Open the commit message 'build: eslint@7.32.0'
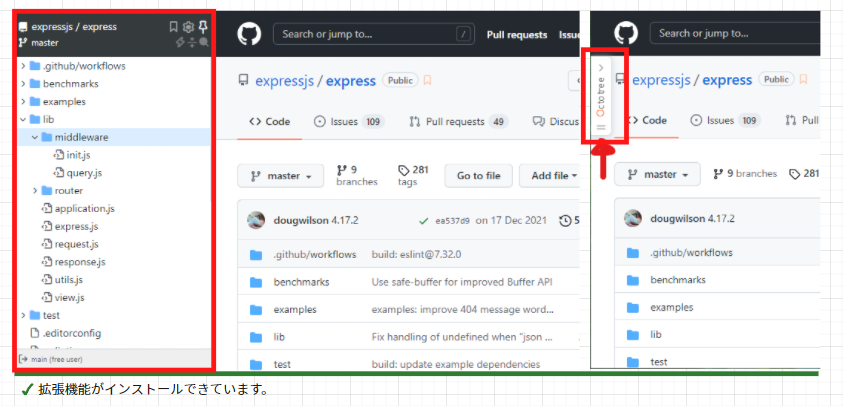The height and width of the screenshot is (406, 843). [x=417, y=254]
